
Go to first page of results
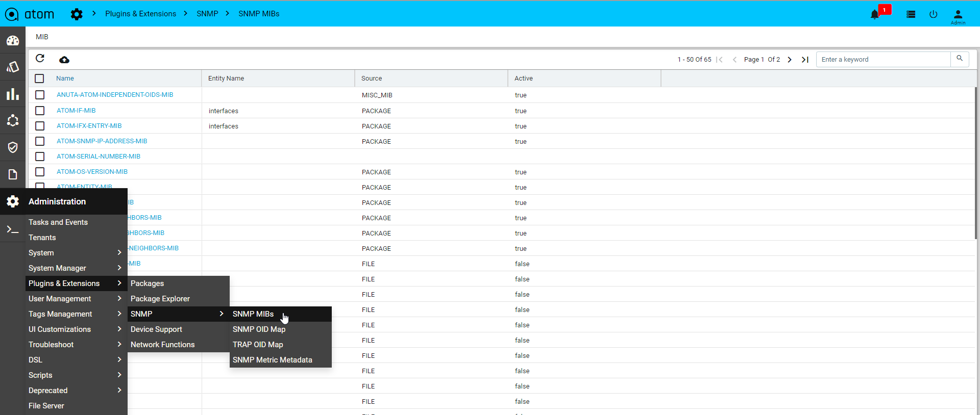(720, 60)
